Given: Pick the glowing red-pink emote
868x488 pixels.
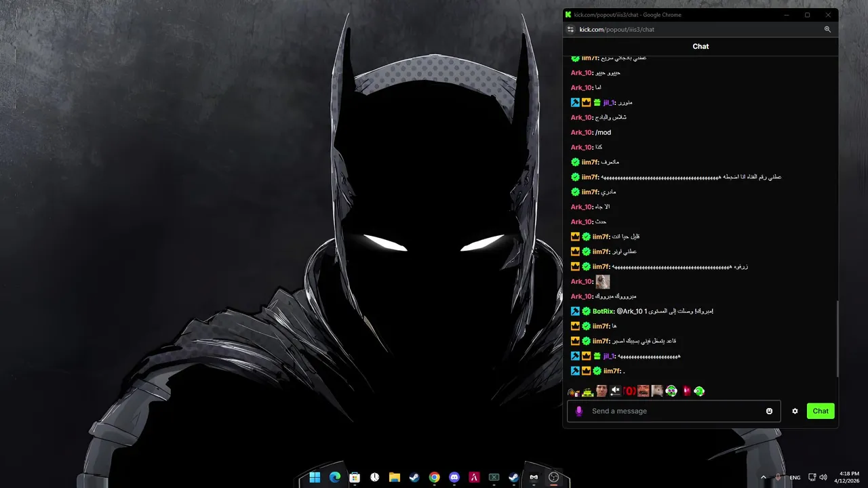Looking at the screenshot, I should (686, 391).
